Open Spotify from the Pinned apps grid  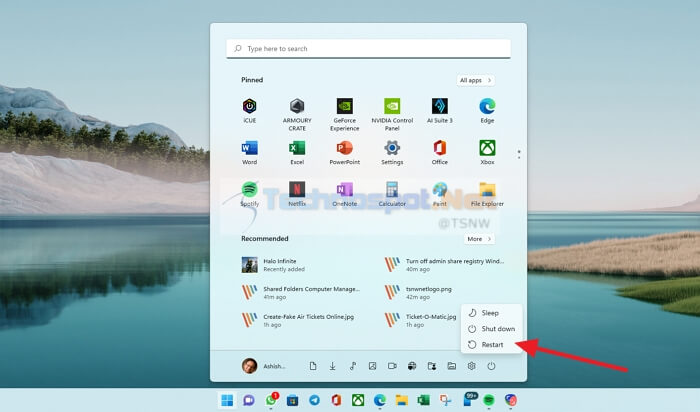pyautogui.click(x=250, y=194)
